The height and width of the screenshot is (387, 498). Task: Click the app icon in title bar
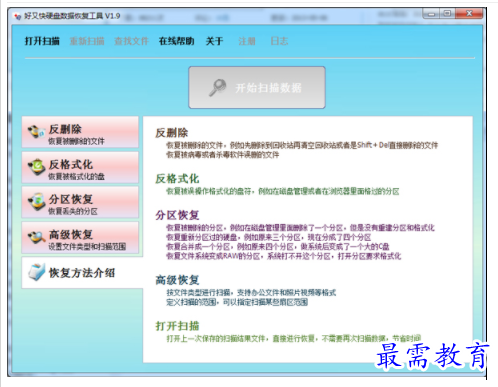click(17, 16)
